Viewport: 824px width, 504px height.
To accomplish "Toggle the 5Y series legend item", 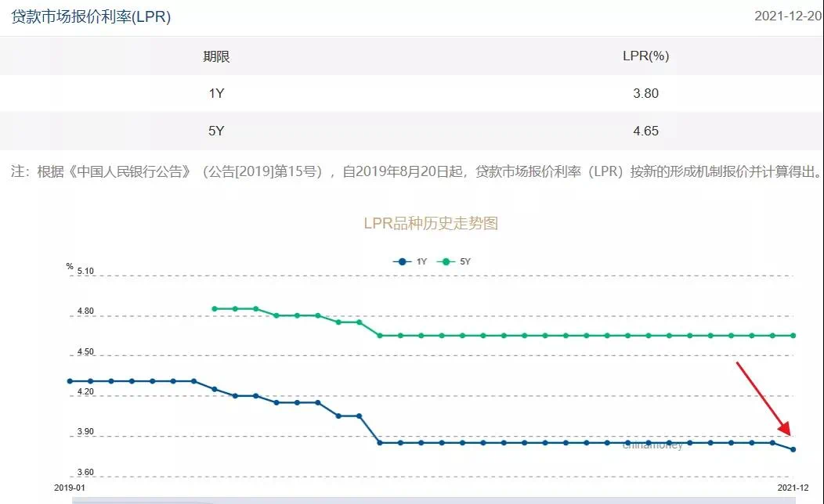I will (454, 261).
